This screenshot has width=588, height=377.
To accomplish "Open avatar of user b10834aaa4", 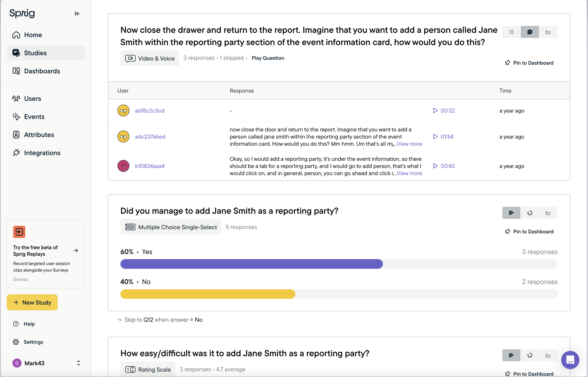I will 123,166.
